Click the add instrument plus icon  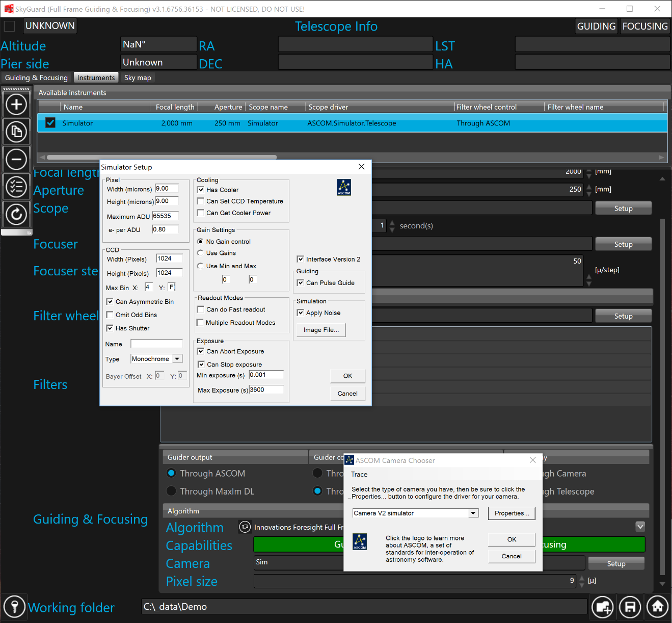pyautogui.click(x=16, y=105)
